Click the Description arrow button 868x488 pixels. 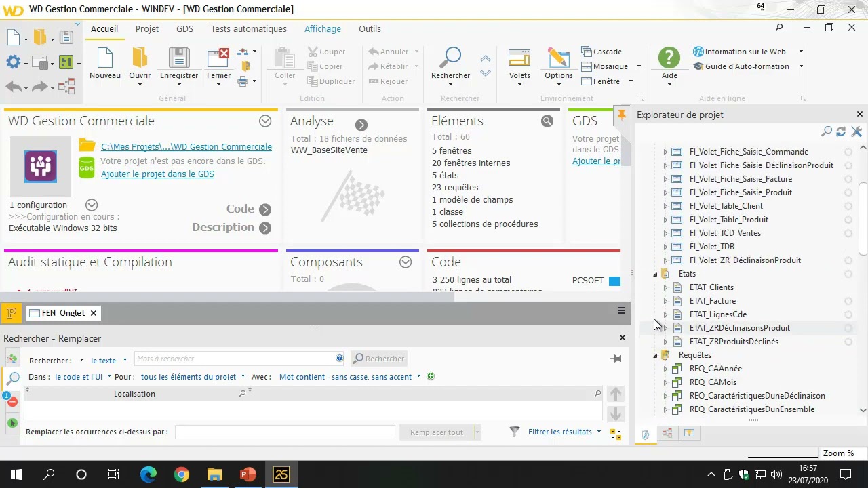265,228
